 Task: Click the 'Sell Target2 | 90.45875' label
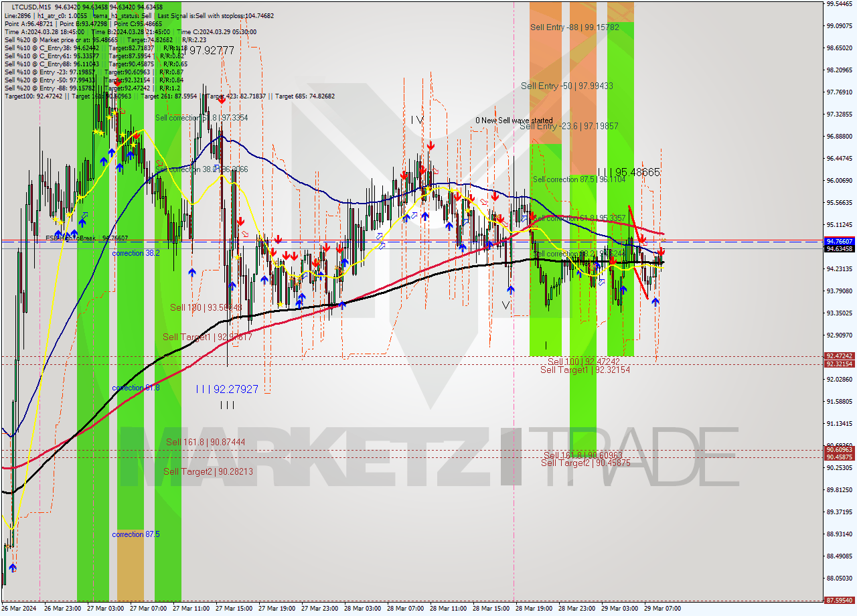click(x=586, y=463)
